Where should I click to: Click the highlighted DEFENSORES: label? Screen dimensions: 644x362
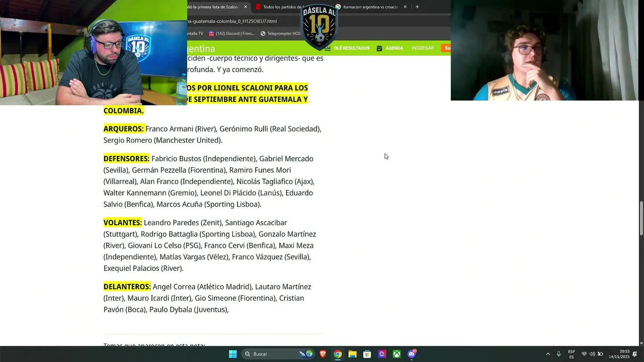coord(127,158)
